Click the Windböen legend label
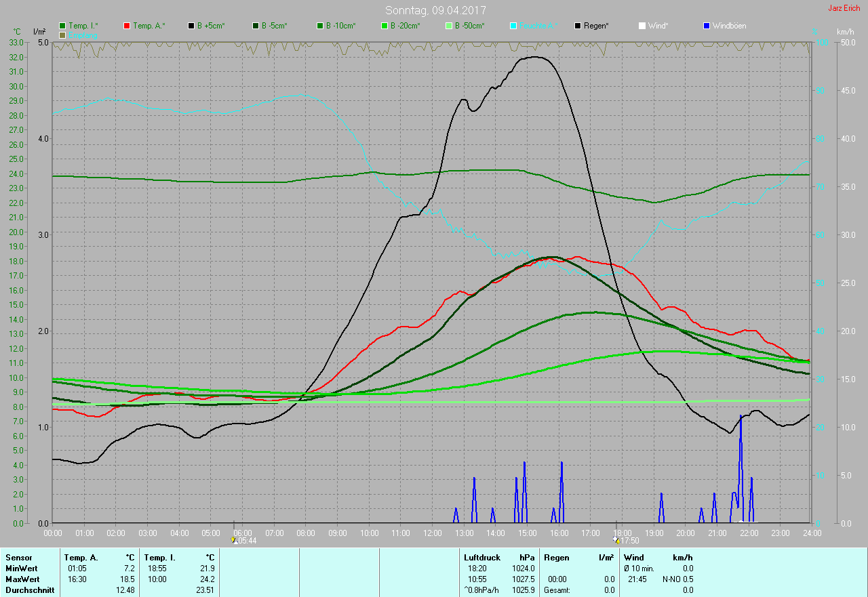The image size is (868, 597). pos(730,26)
